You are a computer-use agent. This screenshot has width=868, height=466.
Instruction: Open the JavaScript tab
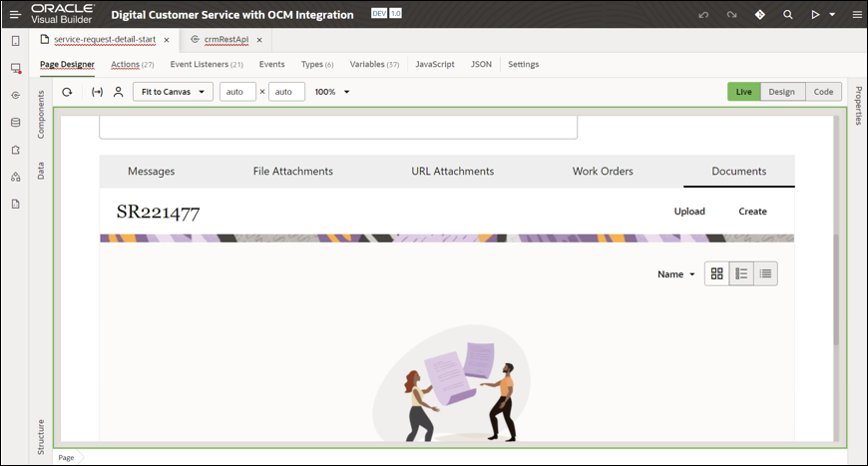tap(435, 64)
